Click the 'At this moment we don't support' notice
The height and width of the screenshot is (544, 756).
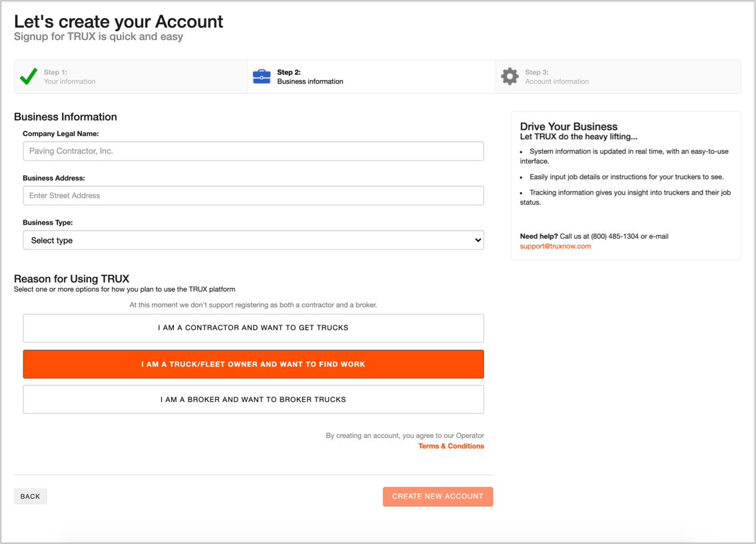point(253,305)
